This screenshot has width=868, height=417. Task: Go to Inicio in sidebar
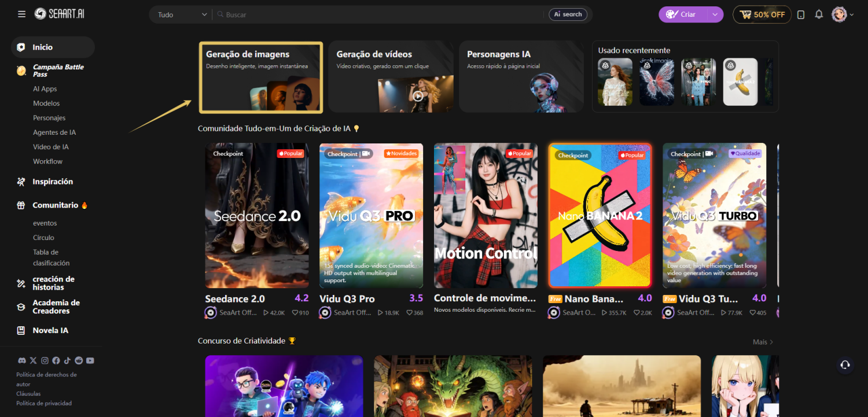coord(53,47)
